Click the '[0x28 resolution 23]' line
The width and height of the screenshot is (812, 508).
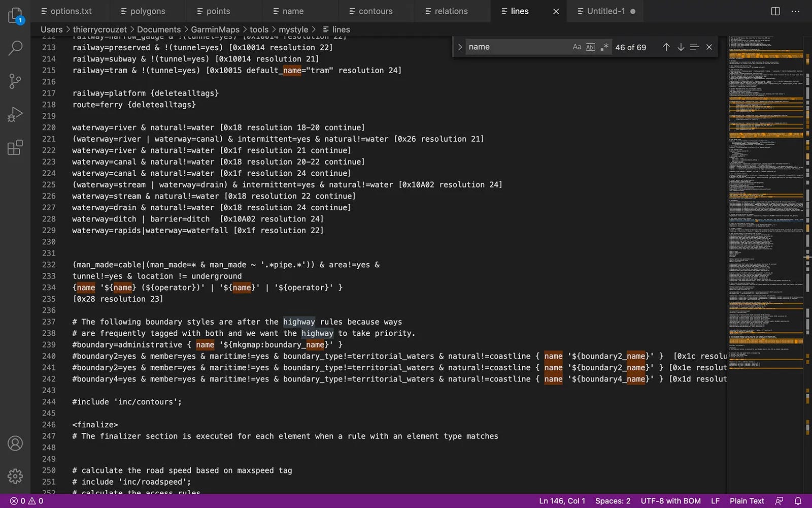point(118,299)
